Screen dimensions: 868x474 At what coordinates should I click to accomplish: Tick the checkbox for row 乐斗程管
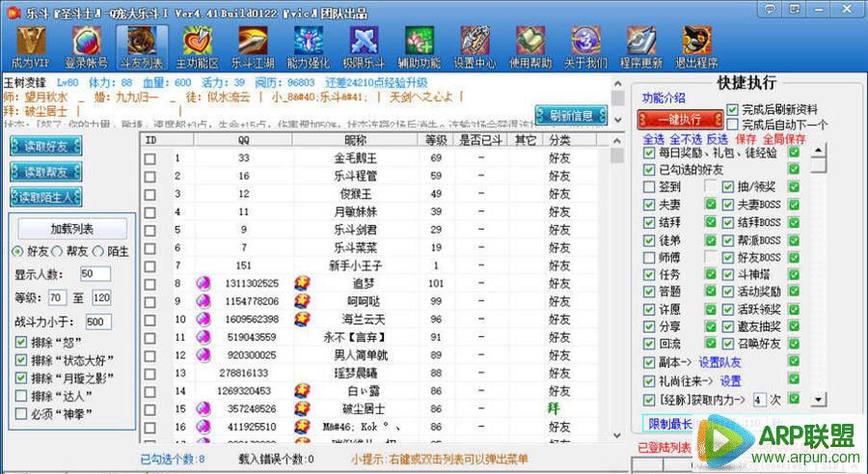149,177
